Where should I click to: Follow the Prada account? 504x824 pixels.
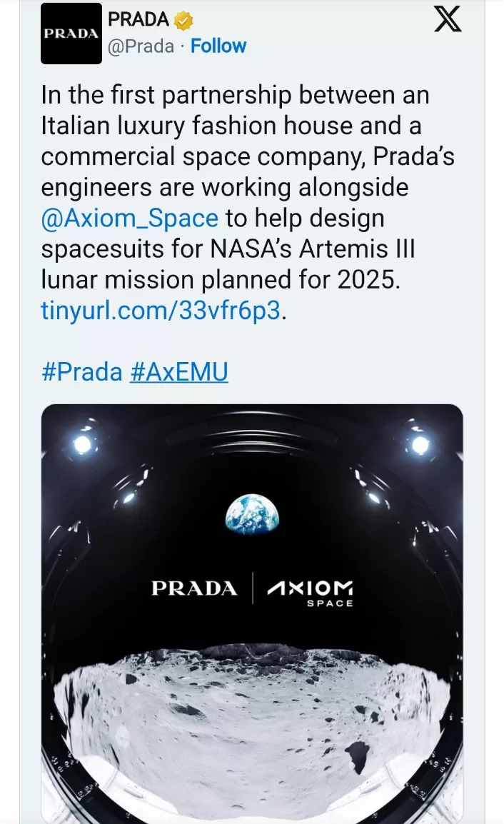218,46
